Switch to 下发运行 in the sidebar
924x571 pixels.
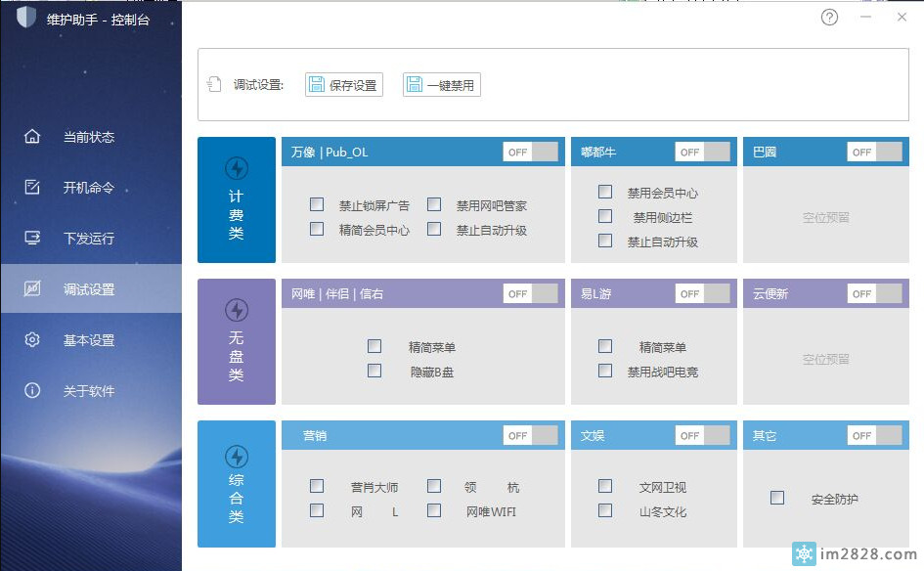click(89, 239)
